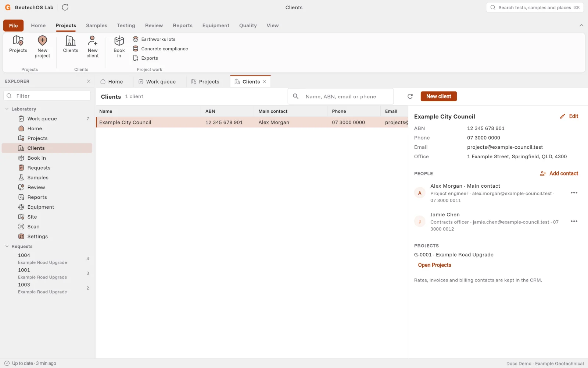Open the Open Projects link
Image resolution: width=588 pixels, height=368 pixels.
(x=434, y=265)
